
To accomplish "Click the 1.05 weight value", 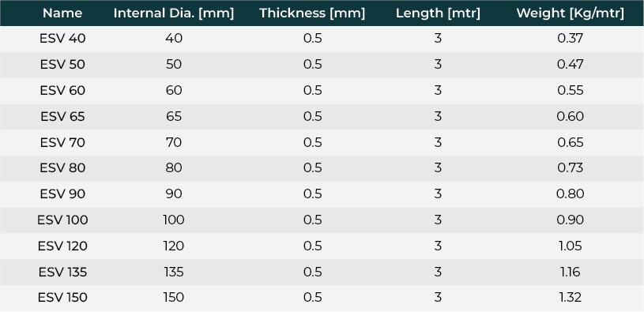I will [x=570, y=246].
